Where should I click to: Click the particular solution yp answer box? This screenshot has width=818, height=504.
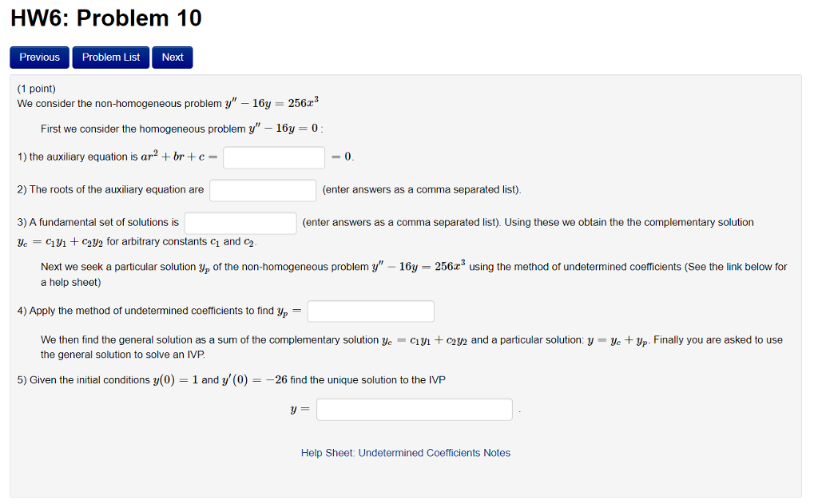[x=370, y=311]
